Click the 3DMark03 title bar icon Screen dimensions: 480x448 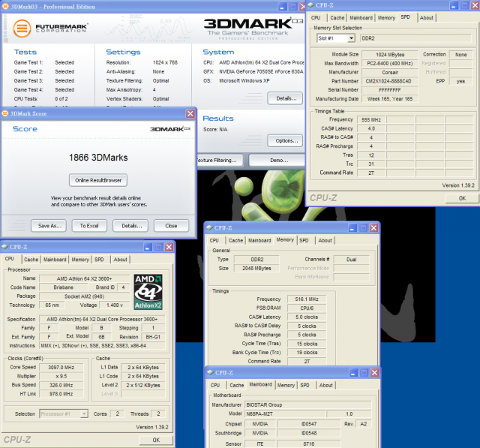click(5, 7)
